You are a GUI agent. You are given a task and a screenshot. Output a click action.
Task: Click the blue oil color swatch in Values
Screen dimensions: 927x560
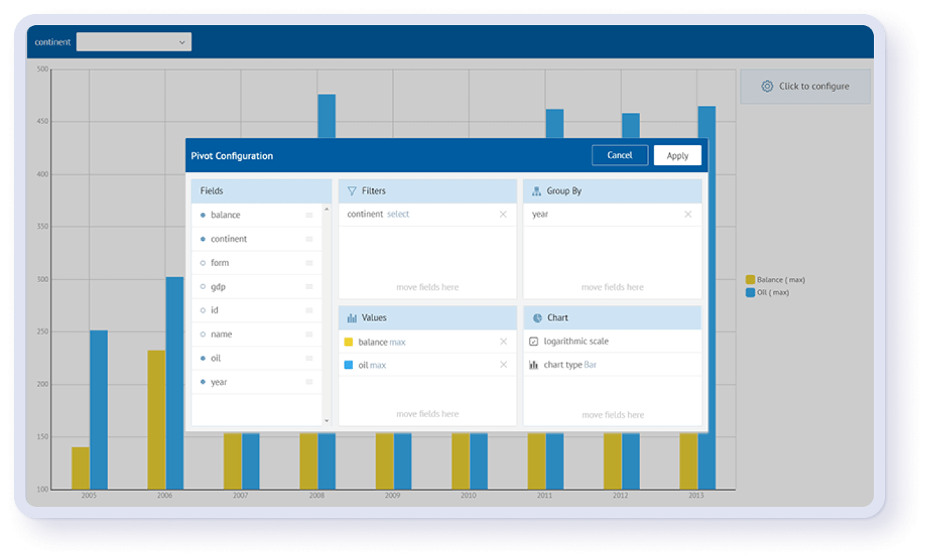click(349, 365)
